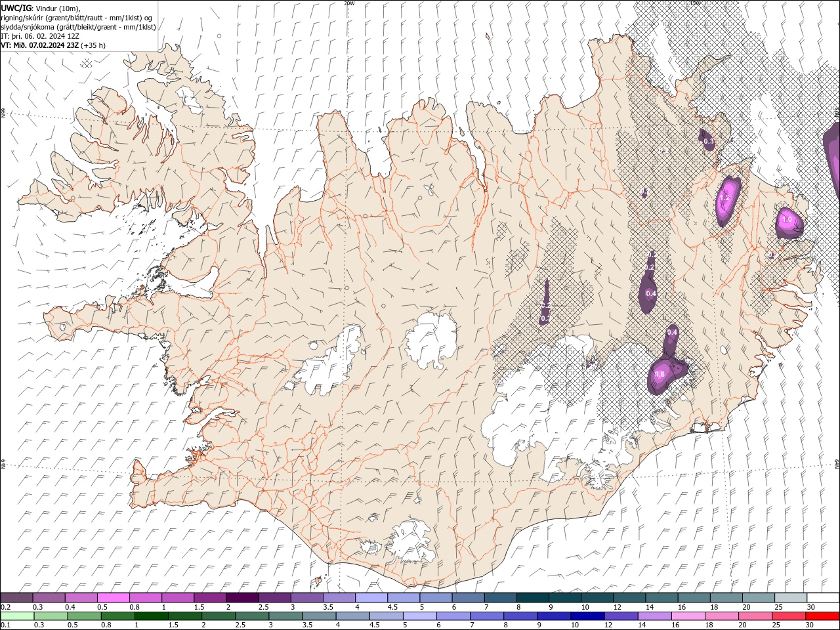
Task: Click the 20 label in lower legend row
Action: point(742,625)
